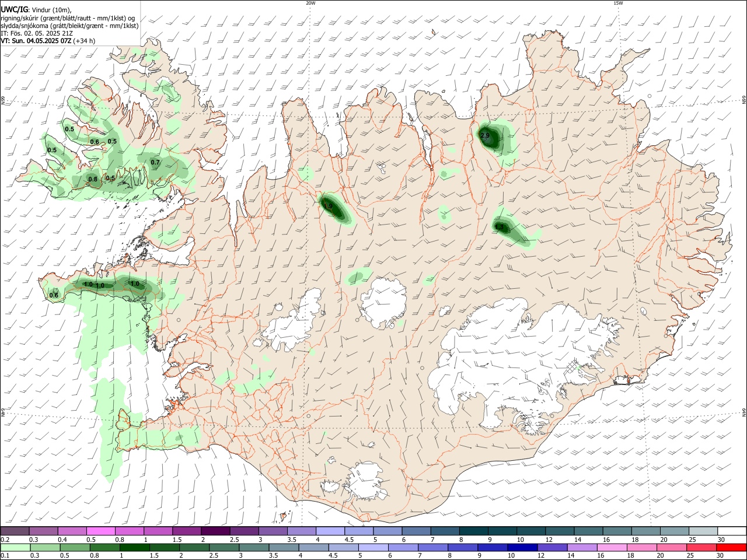Click the 'rigning/skúrir' rain legend description line
The height and width of the screenshot is (560, 747).
[68, 17]
